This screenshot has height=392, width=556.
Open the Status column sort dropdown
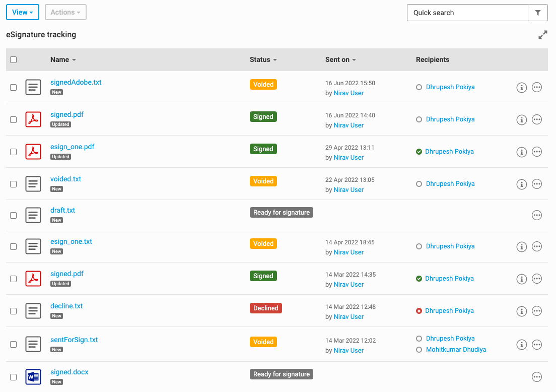tap(263, 59)
